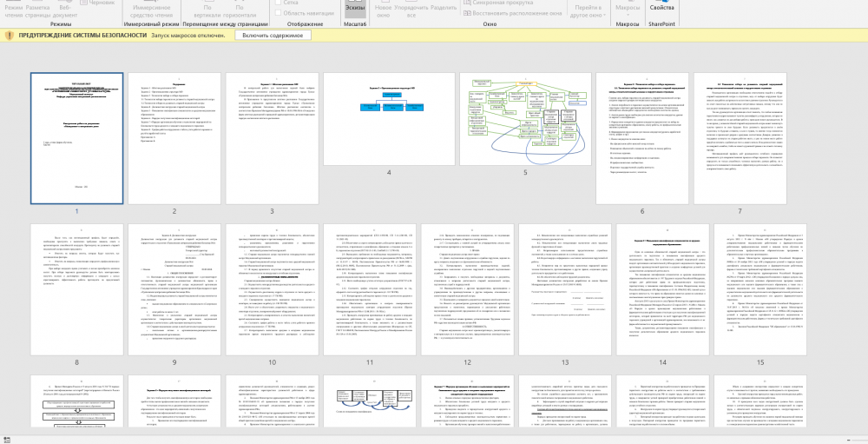Select page 4 thumbnail with blue chart
This screenshot has height=444, width=868.
point(389,119)
